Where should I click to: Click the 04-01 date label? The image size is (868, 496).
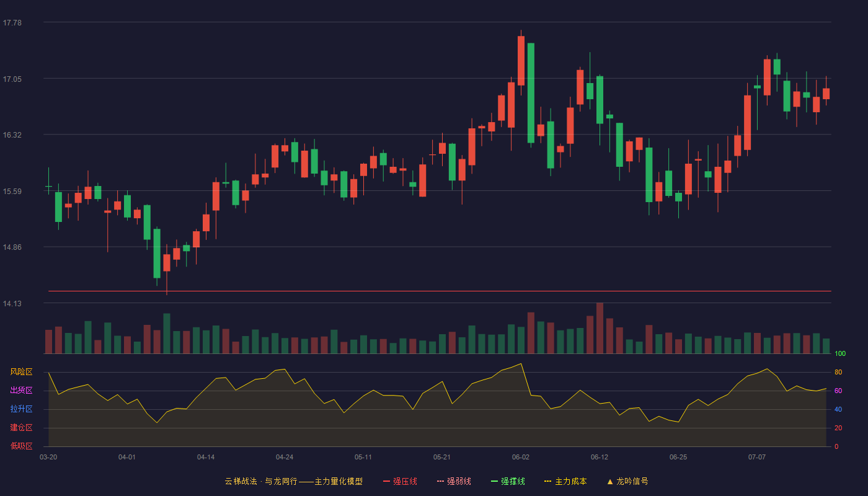point(127,457)
